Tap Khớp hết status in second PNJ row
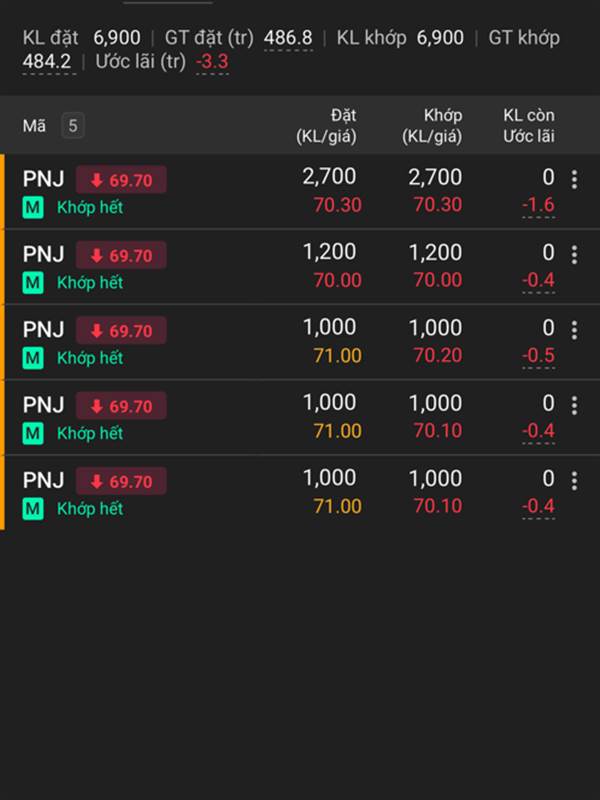Screen dimensions: 600x800 point(90,283)
